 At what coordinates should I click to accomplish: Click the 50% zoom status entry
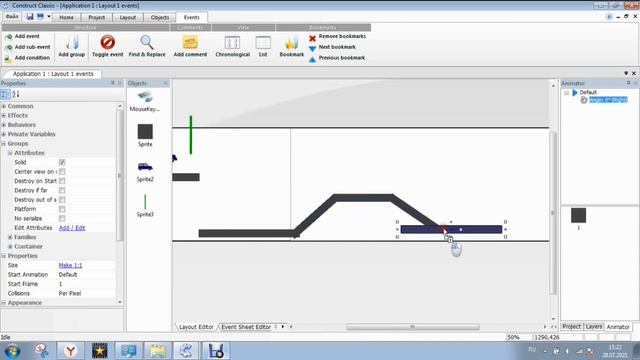click(513, 338)
